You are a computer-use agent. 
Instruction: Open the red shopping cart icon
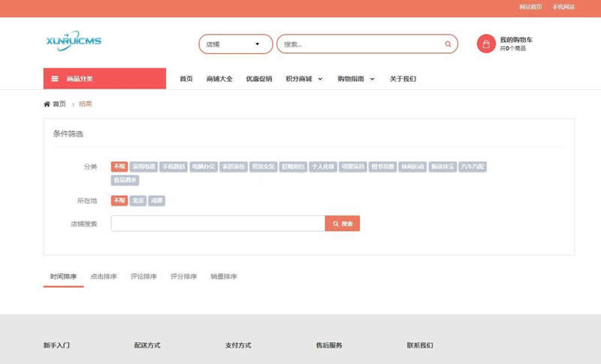point(486,44)
